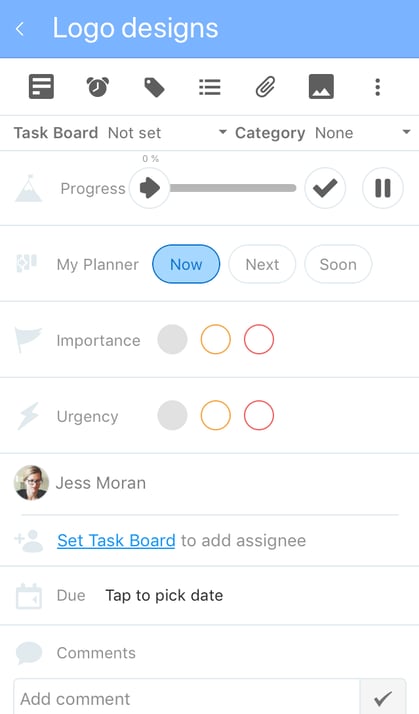Pause the task with pause button
This screenshot has width=419, height=714.
click(x=383, y=188)
